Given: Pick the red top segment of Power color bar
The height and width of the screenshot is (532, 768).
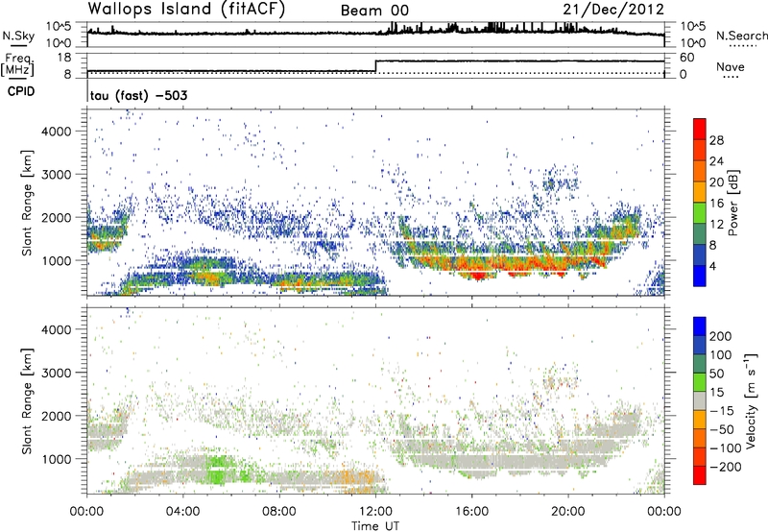Looking at the screenshot, I should pyautogui.click(x=700, y=129).
